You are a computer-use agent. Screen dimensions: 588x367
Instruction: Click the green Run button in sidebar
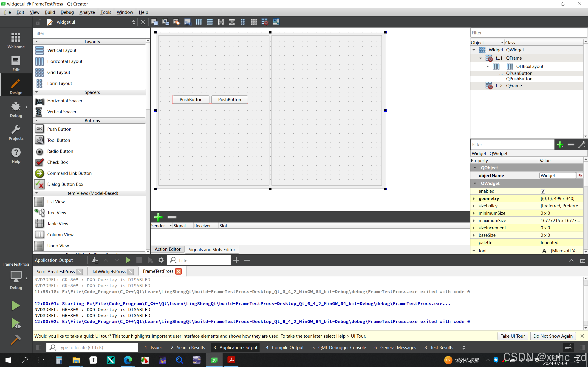[x=16, y=305]
